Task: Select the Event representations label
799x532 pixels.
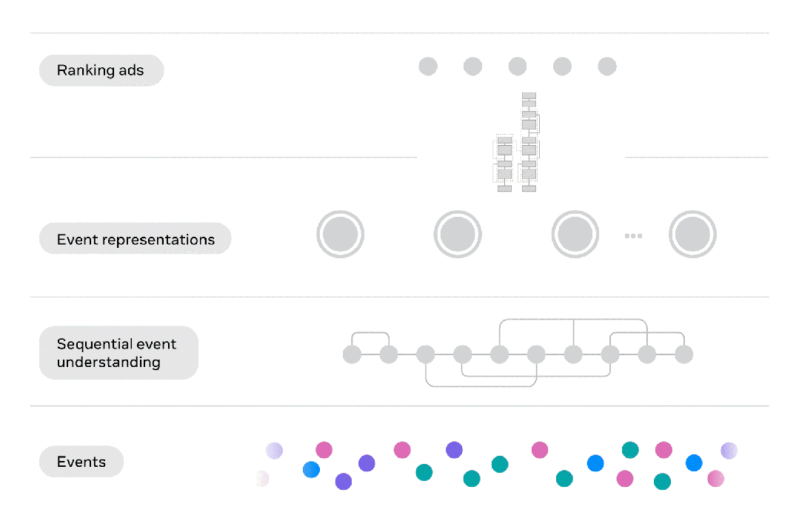Action: click(135, 239)
